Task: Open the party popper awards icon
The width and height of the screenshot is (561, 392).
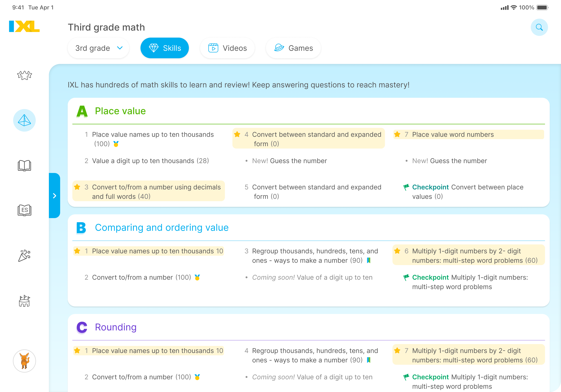Action: coord(24,256)
